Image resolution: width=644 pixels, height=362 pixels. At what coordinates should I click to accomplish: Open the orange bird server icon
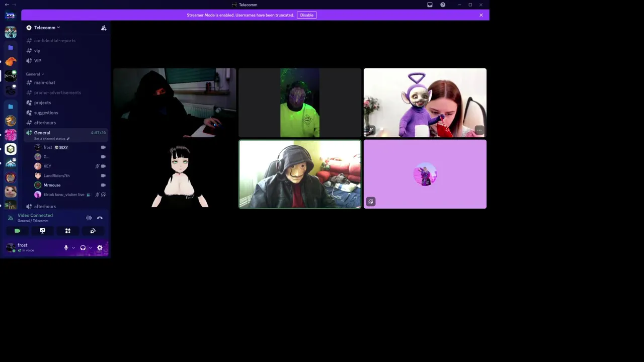(x=11, y=61)
